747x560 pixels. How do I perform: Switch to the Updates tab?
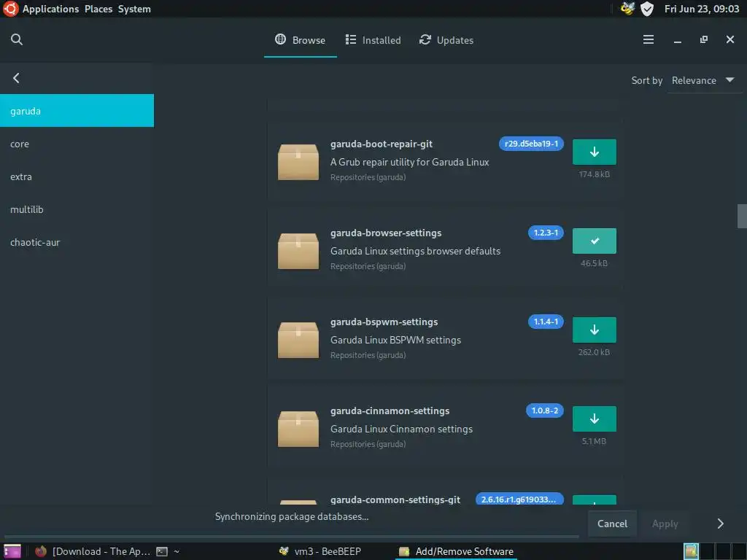tap(446, 40)
